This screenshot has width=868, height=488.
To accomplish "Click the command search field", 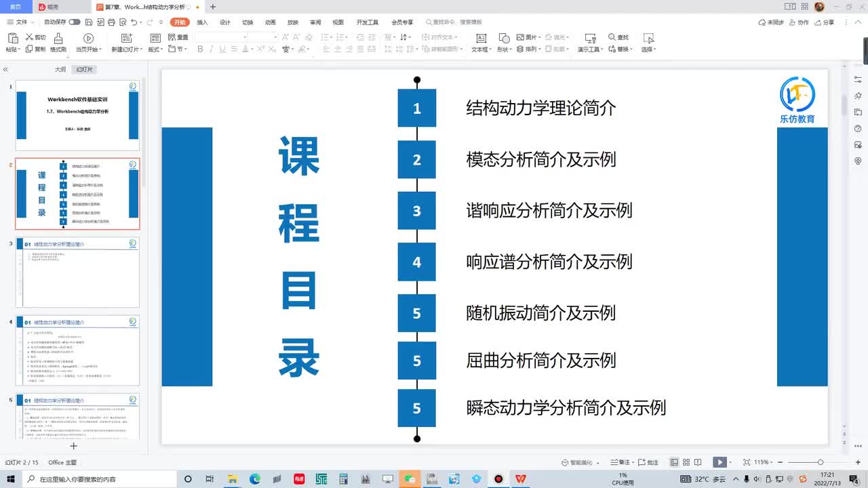I will [454, 22].
